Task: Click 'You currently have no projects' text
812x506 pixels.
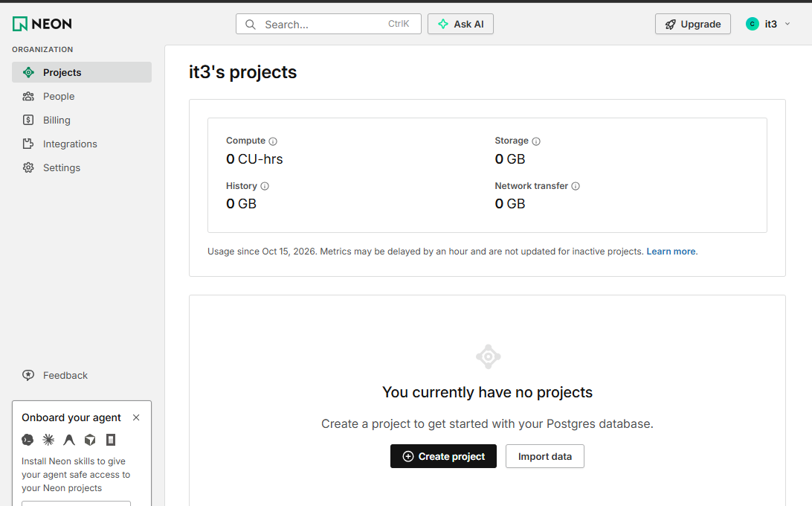Action: (x=487, y=392)
